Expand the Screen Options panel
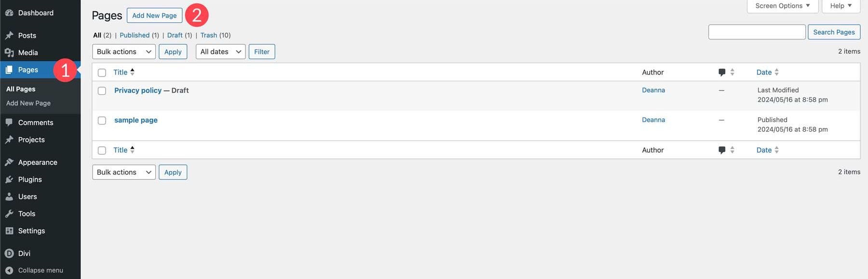 782,6
